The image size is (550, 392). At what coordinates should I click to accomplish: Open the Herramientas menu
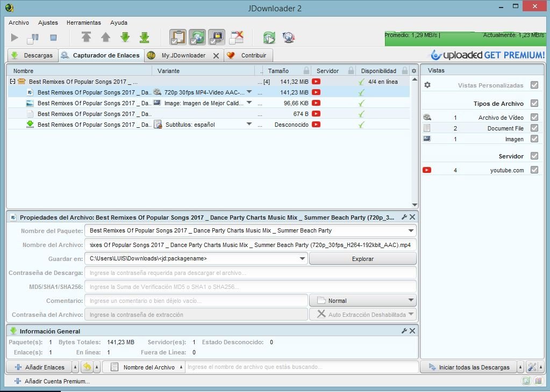(84, 23)
